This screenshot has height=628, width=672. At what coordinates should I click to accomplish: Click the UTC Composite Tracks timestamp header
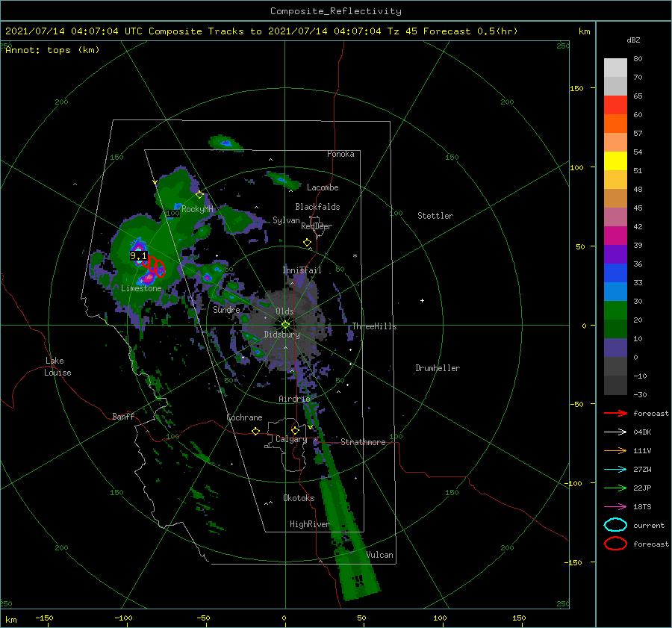pyautogui.click(x=261, y=31)
